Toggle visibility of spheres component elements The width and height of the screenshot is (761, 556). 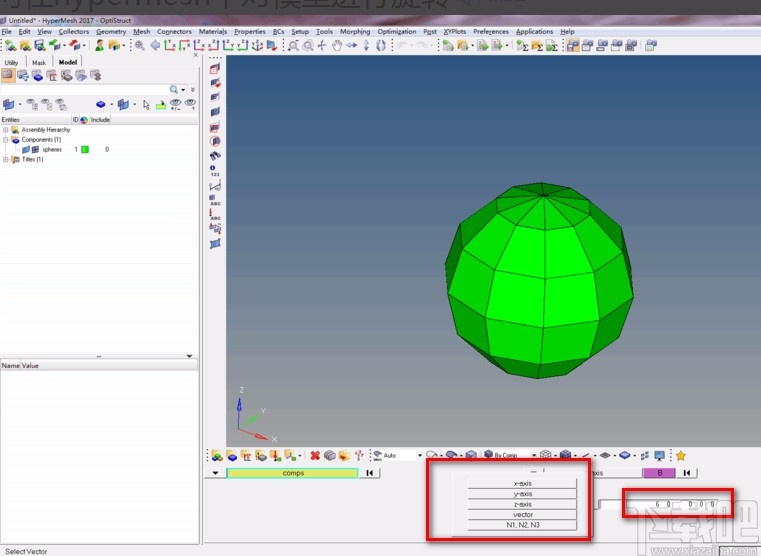(36, 149)
